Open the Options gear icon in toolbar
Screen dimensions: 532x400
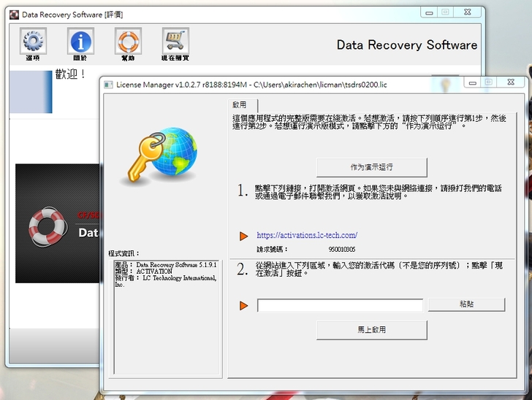(33, 41)
